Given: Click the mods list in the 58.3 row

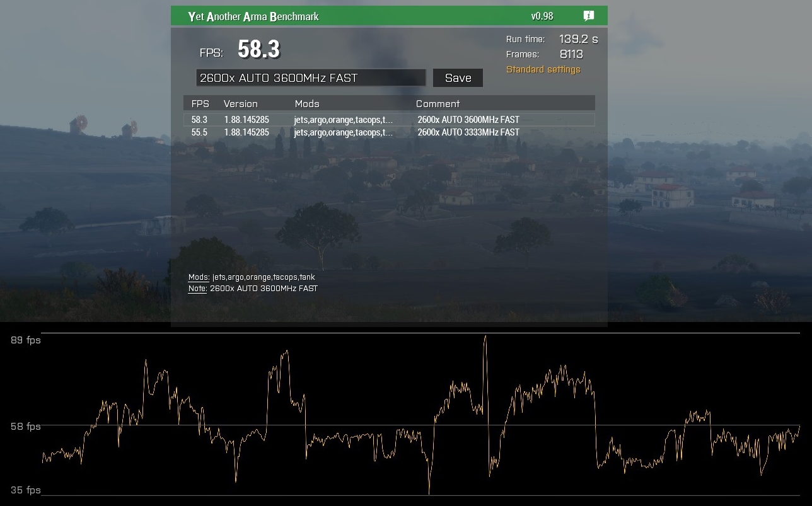Looking at the screenshot, I should (x=344, y=120).
